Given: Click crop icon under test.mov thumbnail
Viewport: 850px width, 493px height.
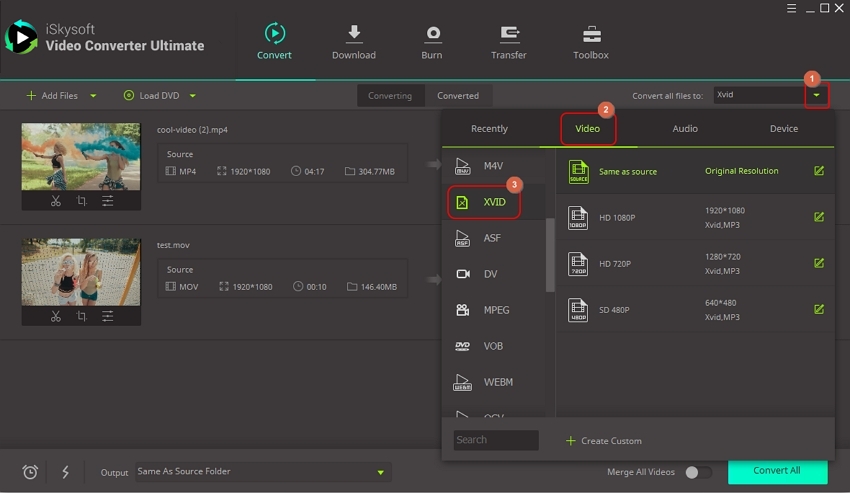Looking at the screenshot, I should [81, 316].
